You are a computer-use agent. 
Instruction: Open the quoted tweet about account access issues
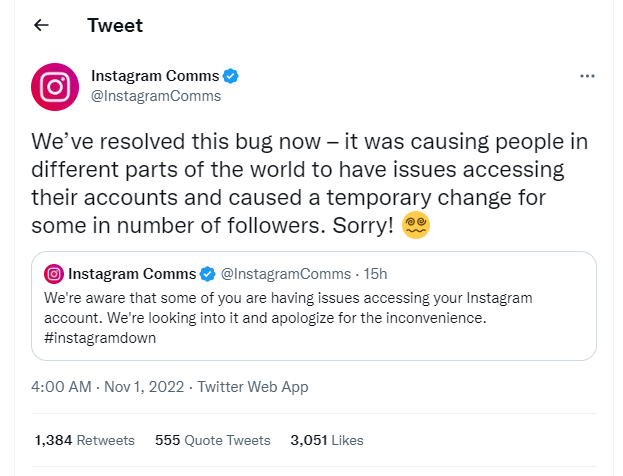point(314,306)
